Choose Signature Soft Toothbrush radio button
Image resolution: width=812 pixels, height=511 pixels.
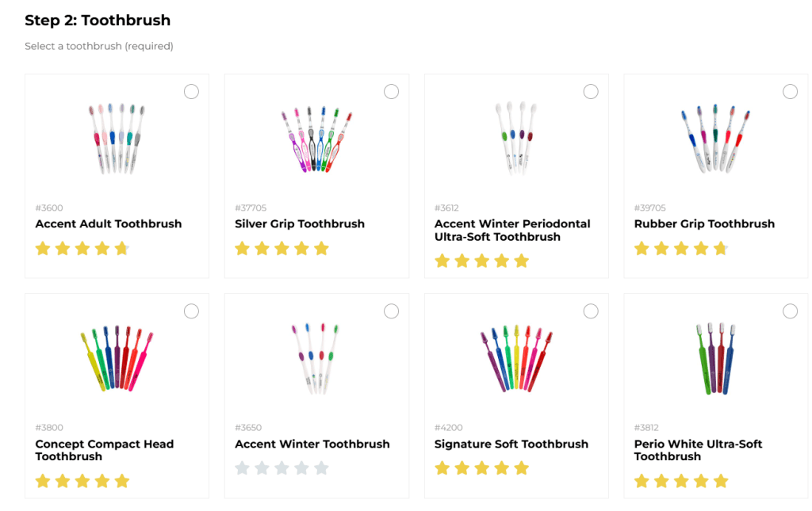(x=591, y=311)
